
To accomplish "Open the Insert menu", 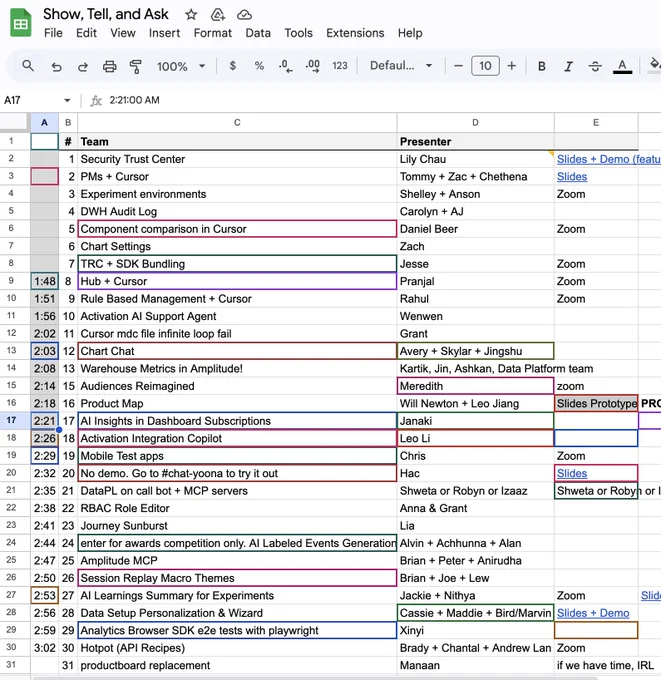I will (164, 33).
